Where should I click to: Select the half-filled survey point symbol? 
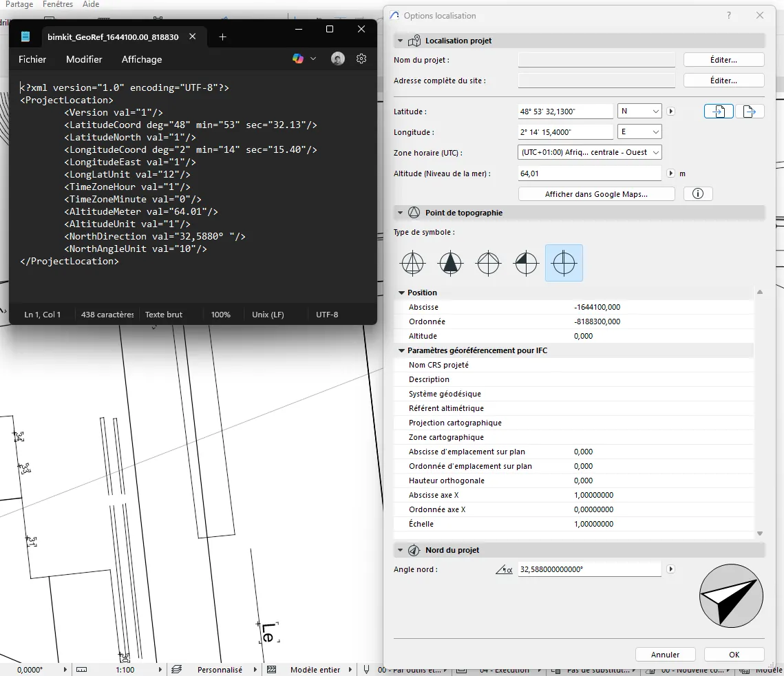click(x=526, y=262)
